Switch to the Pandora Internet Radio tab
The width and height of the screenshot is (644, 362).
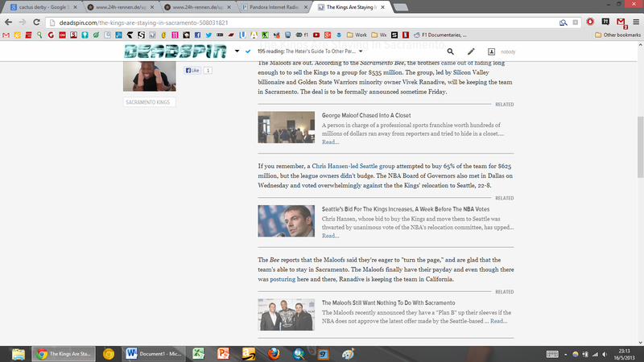tap(273, 7)
